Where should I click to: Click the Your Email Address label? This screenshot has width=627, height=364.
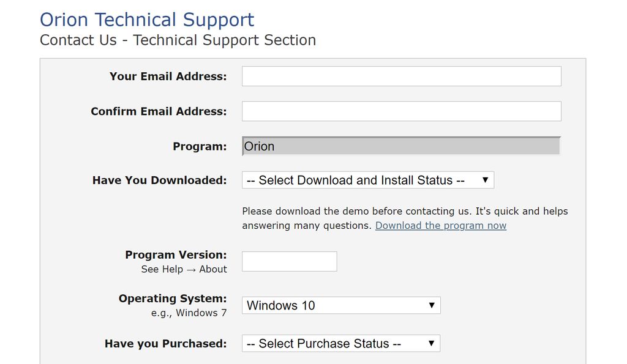click(x=168, y=76)
